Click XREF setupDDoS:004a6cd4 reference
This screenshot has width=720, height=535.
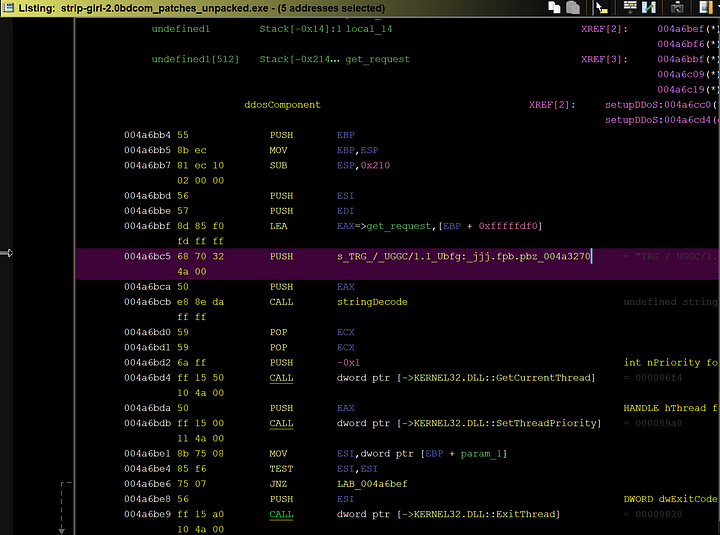point(658,120)
